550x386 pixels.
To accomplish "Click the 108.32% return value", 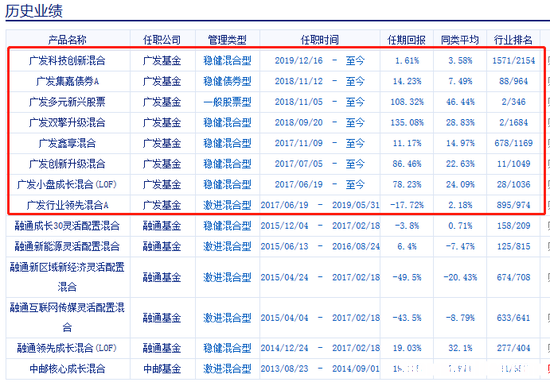I will (x=407, y=102).
